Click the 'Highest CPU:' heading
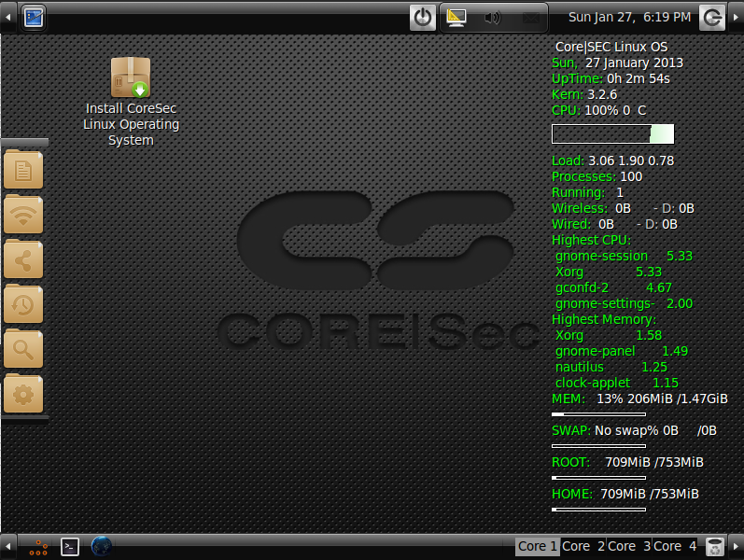Screen dimensions: 744x560 (x=591, y=240)
